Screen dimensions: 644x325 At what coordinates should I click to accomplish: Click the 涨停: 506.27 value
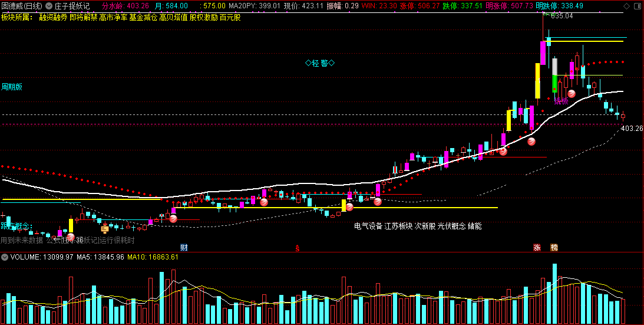point(420,6)
